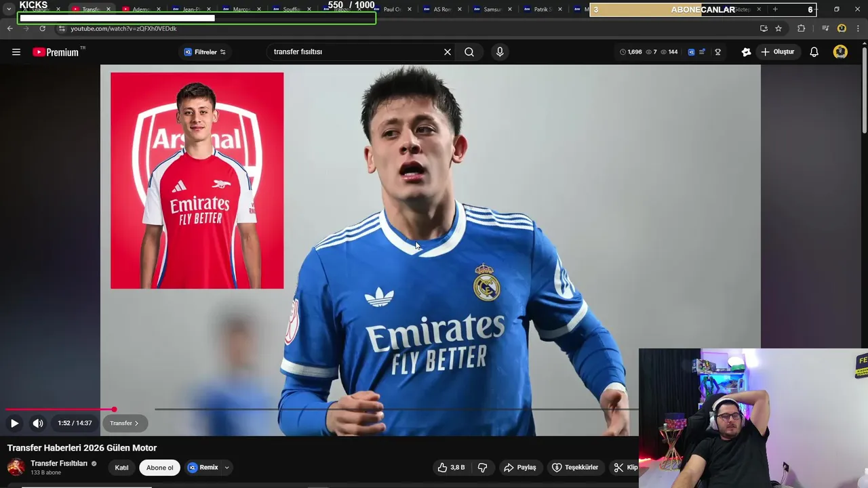Go to YouTube Premium home logo
868x488 pixels.
click(57, 52)
